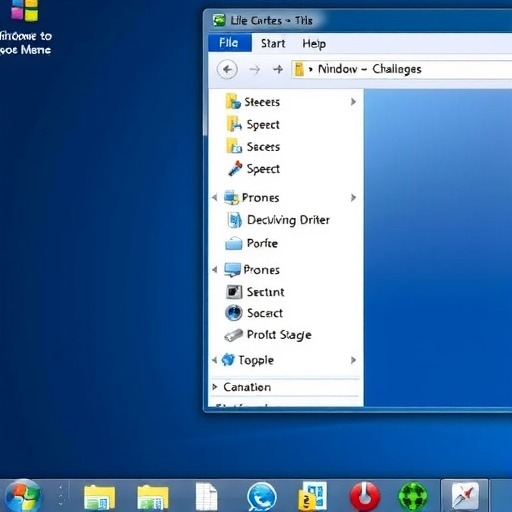Expand the arrow right of Steeets
Image resolution: width=512 pixels, height=512 pixels.
(x=353, y=102)
